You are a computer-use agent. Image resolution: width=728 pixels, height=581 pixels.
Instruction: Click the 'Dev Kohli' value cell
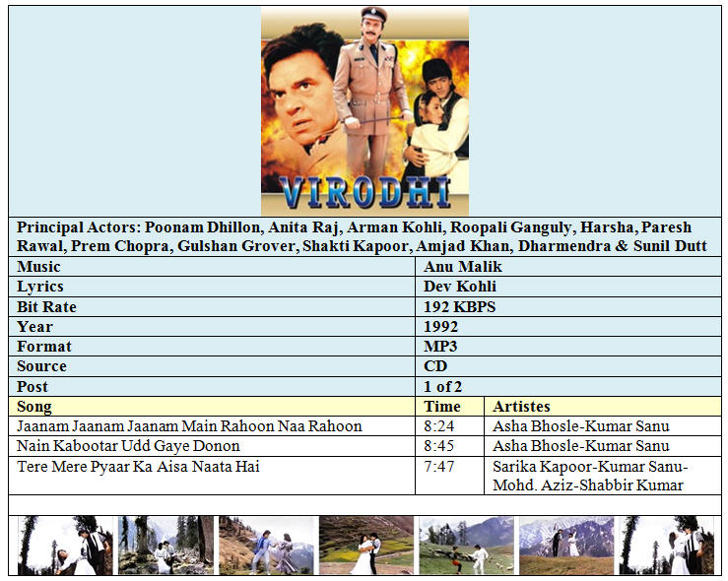click(568, 287)
